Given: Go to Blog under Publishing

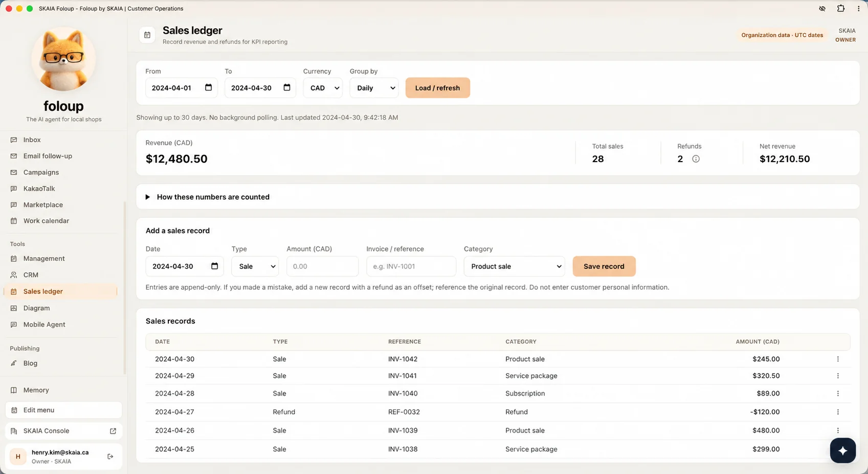Looking at the screenshot, I should (30, 363).
